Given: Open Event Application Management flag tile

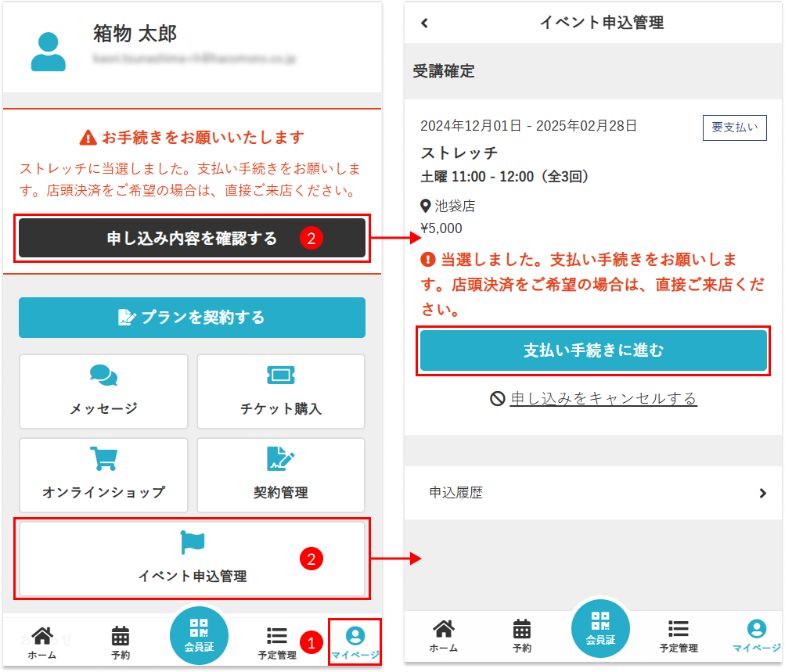Looking at the screenshot, I should click(x=192, y=558).
